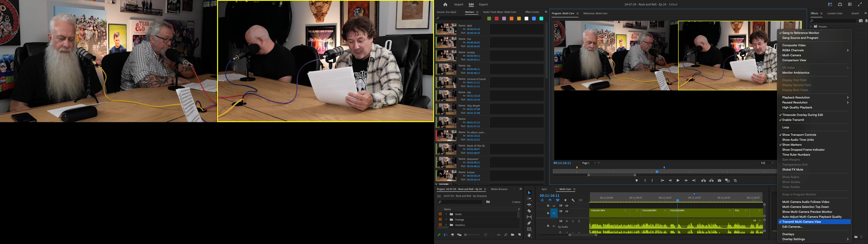This screenshot has height=244, width=868.
Task: Expand the Footage bin
Action: click(x=446, y=220)
